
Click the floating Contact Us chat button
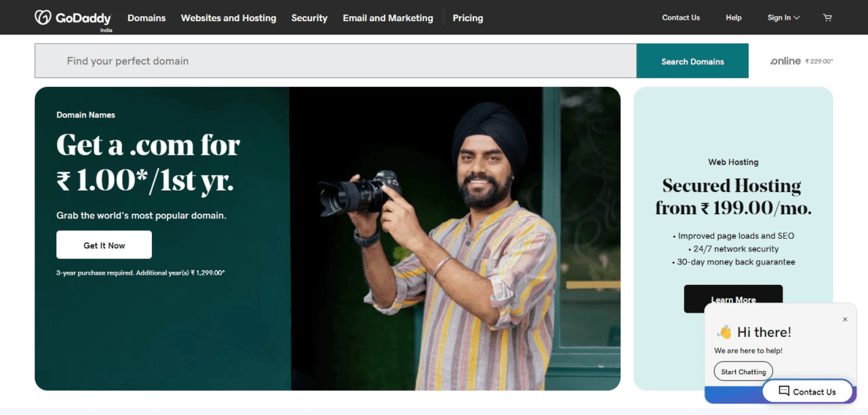click(x=807, y=391)
